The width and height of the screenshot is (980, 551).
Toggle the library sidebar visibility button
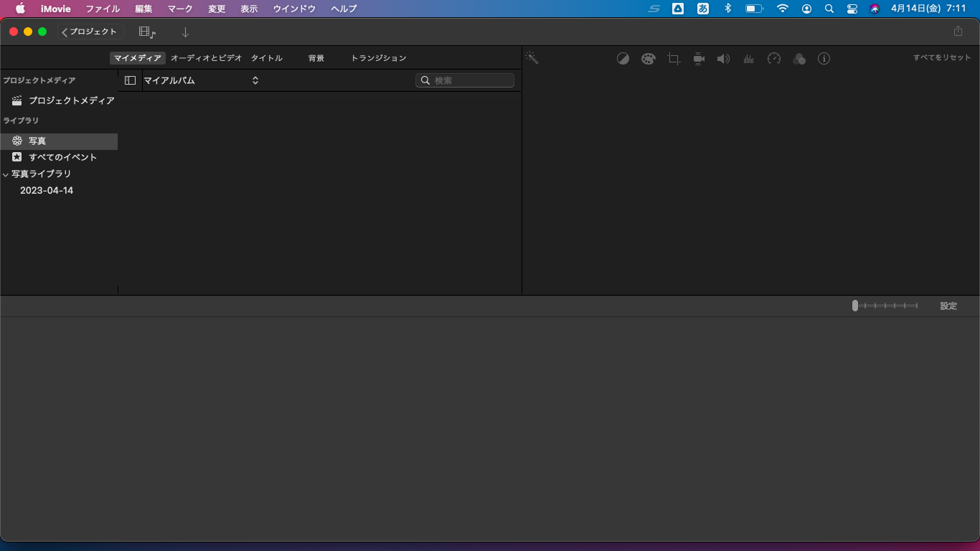(130, 80)
